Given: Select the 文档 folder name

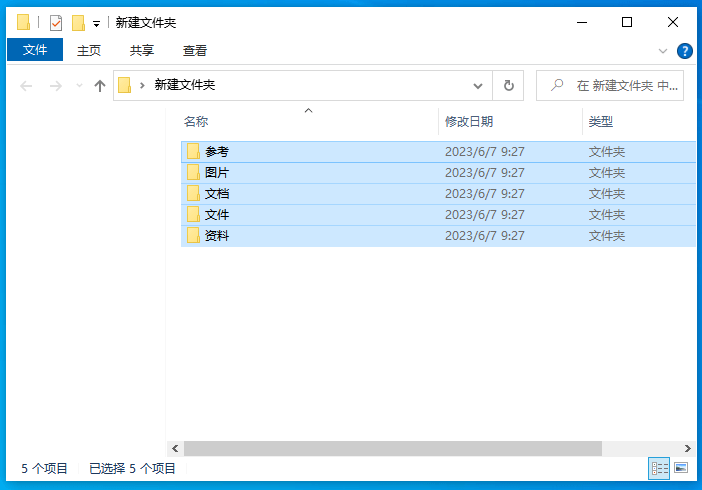Looking at the screenshot, I should pos(217,194).
